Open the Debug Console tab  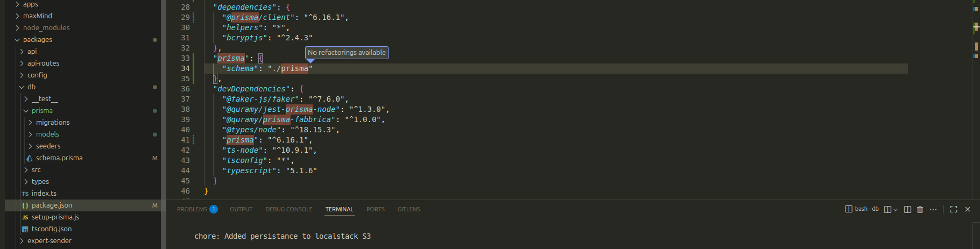click(288, 209)
